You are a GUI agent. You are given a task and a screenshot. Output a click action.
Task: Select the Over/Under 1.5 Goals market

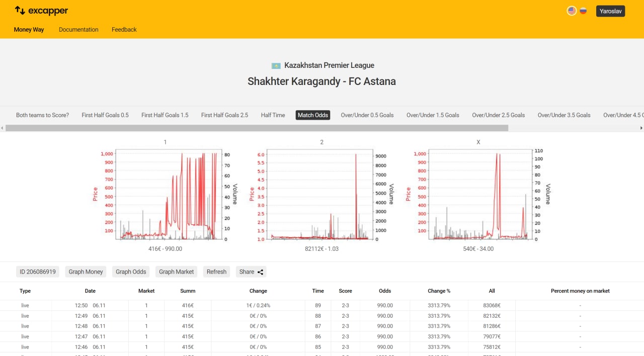433,115
